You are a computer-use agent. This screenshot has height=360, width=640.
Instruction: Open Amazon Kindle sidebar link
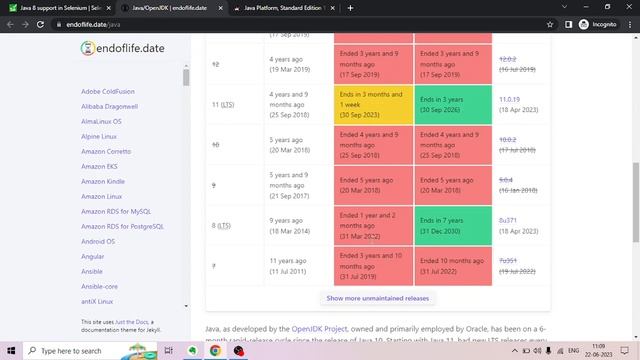103,181
